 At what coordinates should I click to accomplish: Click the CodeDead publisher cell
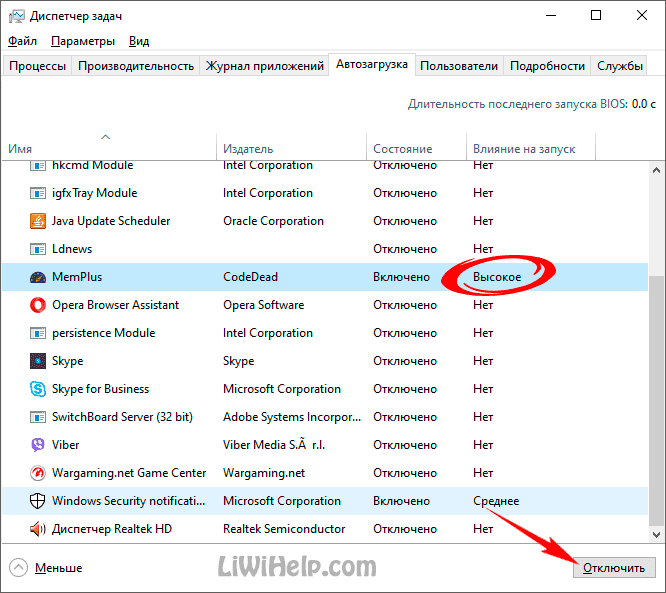[250, 277]
